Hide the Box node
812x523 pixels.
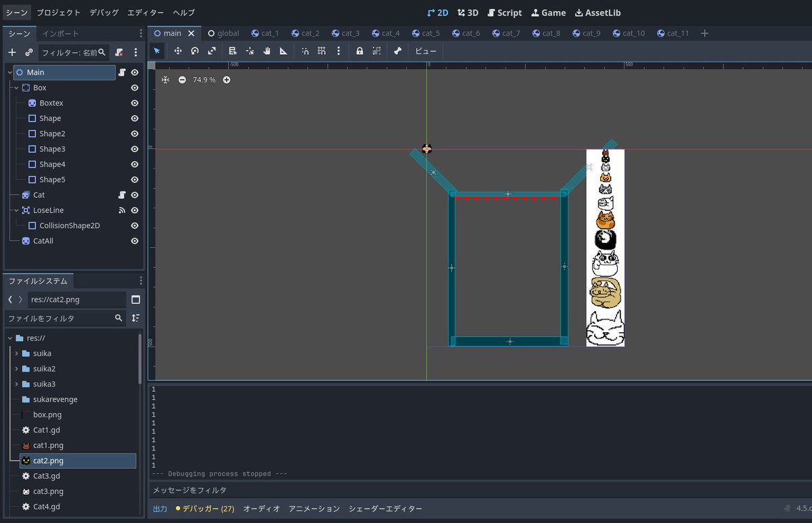135,88
